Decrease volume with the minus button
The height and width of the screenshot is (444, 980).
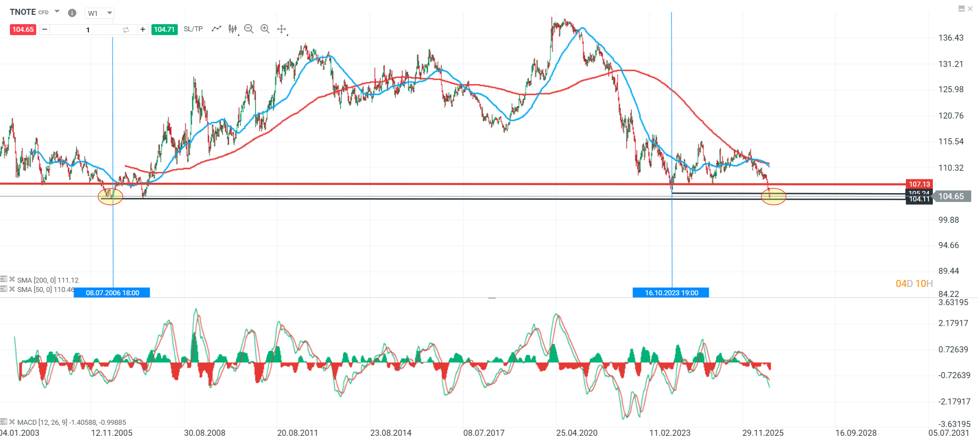(x=44, y=30)
